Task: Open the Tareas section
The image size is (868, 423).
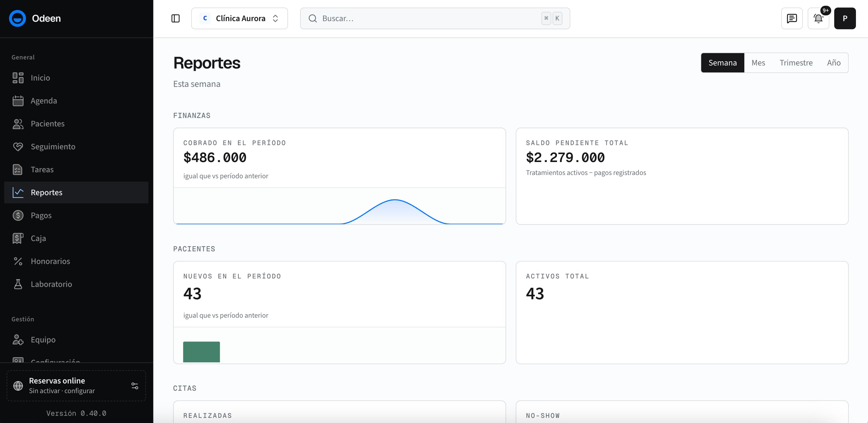Action: click(76, 169)
